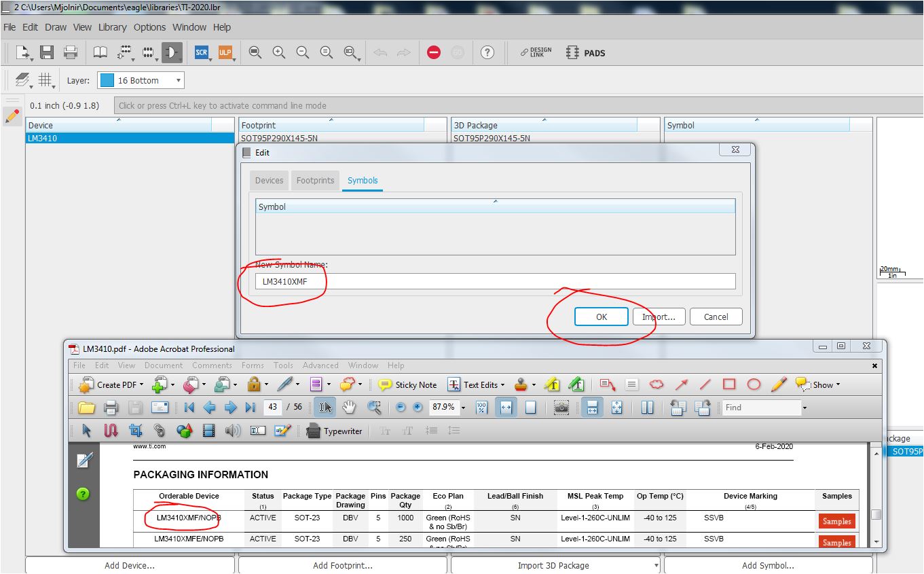Click the blue layer color swatch
The width and height of the screenshot is (924, 574).
click(107, 80)
